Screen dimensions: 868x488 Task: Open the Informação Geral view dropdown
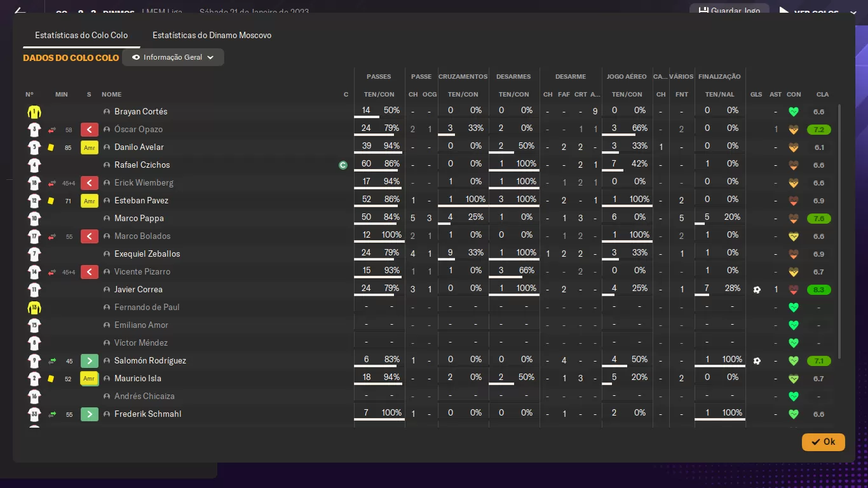(173, 57)
